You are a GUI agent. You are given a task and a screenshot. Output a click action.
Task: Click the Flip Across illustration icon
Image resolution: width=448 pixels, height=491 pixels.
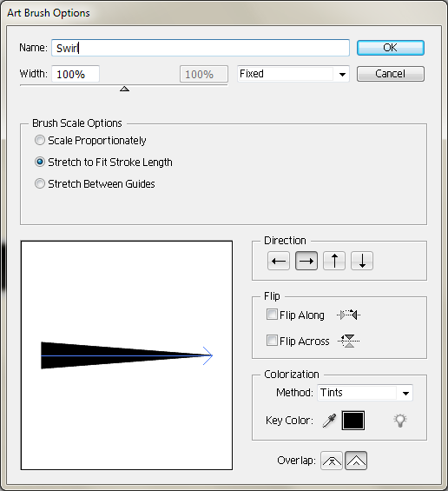click(348, 341)
